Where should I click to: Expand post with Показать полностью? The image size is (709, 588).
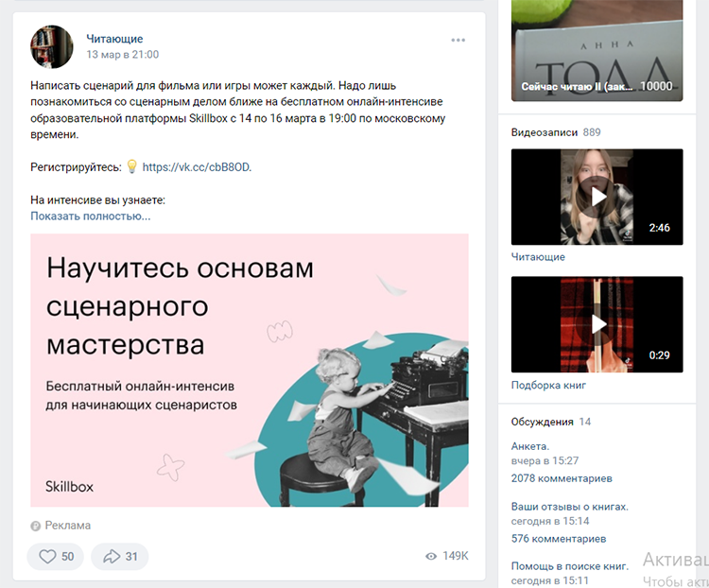coord(91,216)
